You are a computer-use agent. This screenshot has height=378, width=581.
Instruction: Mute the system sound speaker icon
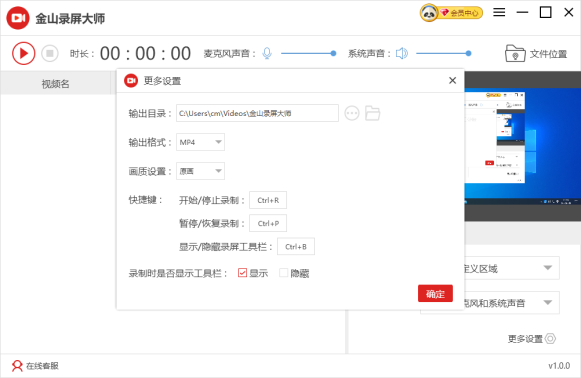point(402,53)
